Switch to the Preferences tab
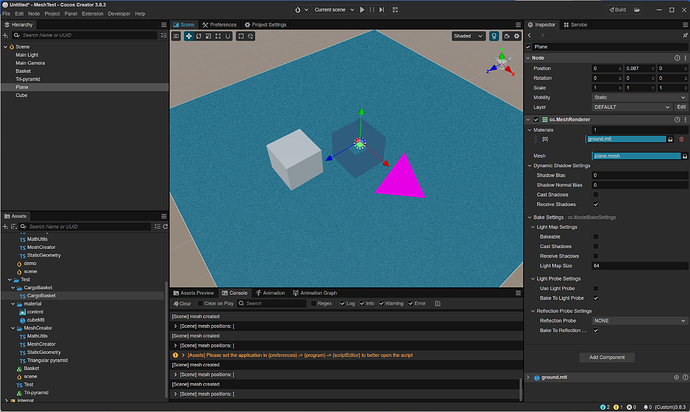Image resolution: width=690 pixels, height=412 pixels. (219, 25)
